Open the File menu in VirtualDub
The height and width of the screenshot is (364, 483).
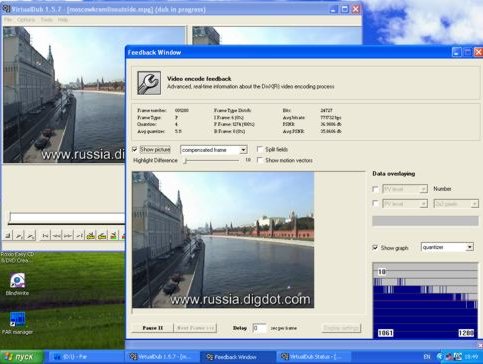point(8,20)
